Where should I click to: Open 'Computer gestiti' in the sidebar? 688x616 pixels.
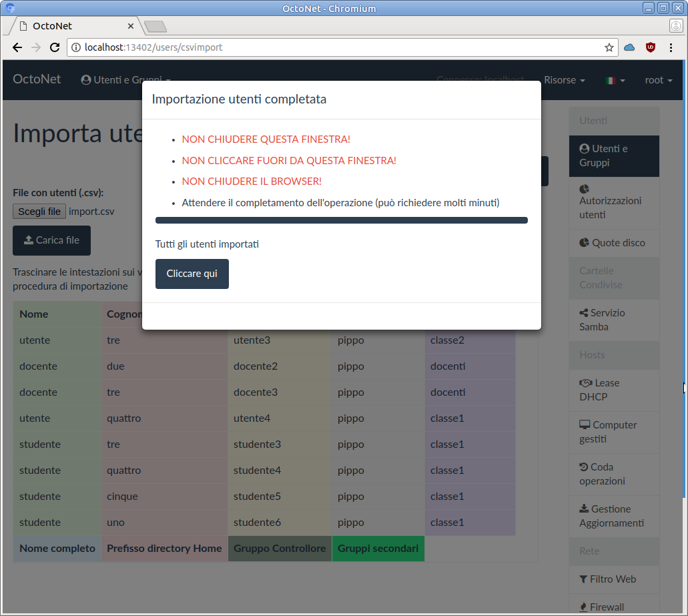(x=614, y=432)
